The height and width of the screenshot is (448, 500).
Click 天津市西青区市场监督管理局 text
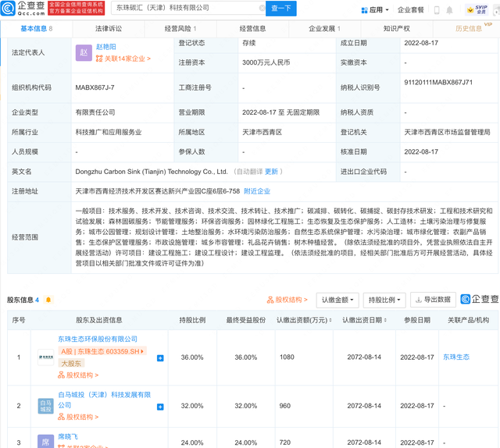coord(447,132)
